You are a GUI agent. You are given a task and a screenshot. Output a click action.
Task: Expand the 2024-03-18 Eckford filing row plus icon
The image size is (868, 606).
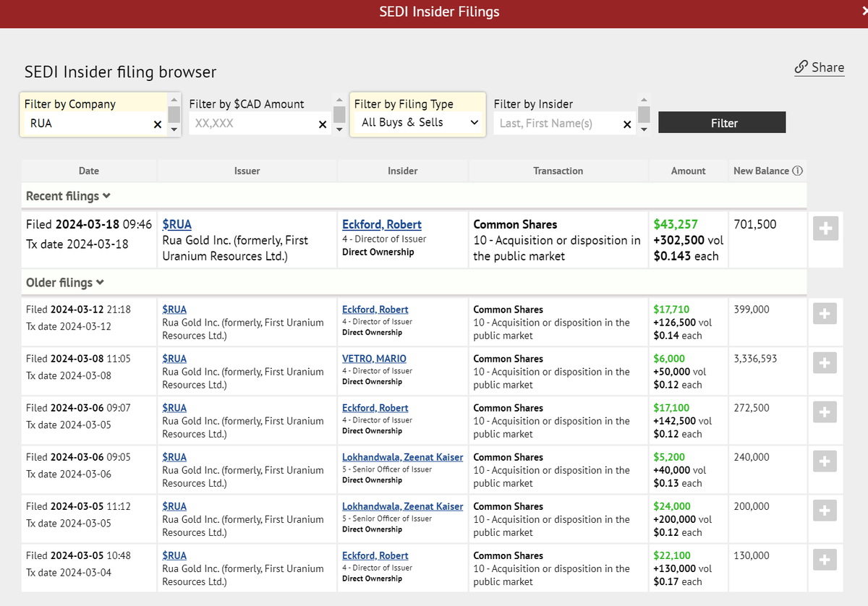pos(825,229)
